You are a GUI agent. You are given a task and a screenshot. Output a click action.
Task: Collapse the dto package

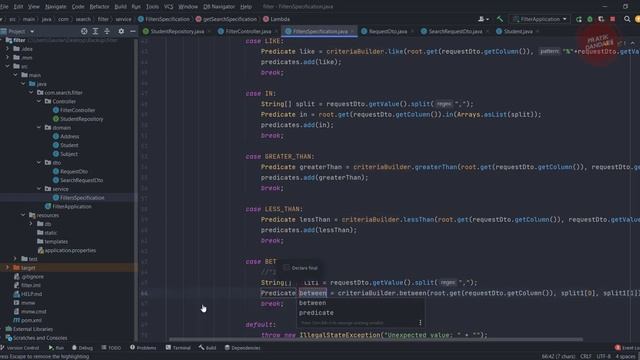point(39,162)
